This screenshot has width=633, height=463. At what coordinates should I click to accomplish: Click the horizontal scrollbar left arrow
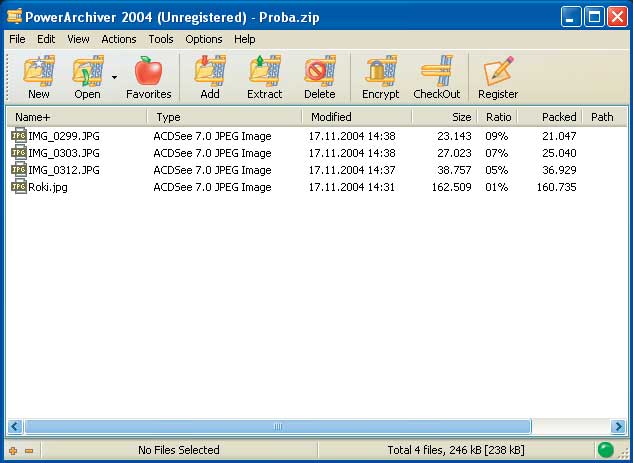[15, 426]
